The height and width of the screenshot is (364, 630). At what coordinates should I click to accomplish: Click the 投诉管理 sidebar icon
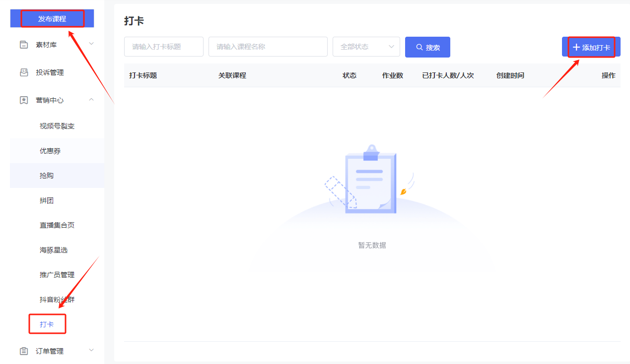click(x=24, y=72)
